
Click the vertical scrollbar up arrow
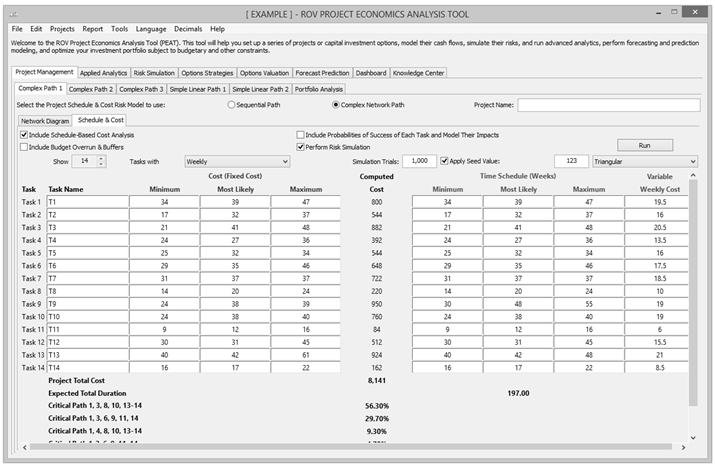pyautogui.click(x=693, y=175)
